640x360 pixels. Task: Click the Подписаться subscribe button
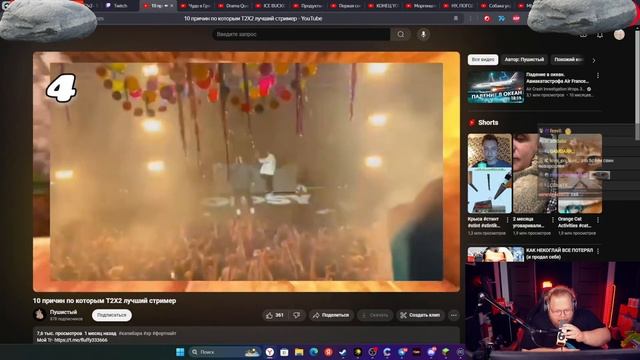[x=111, y=315]
